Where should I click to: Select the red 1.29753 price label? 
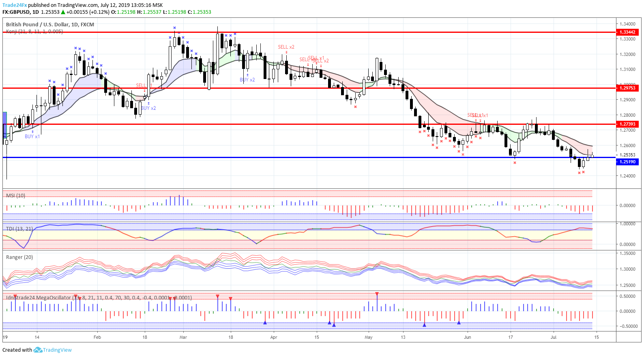[x=627, y=88]
